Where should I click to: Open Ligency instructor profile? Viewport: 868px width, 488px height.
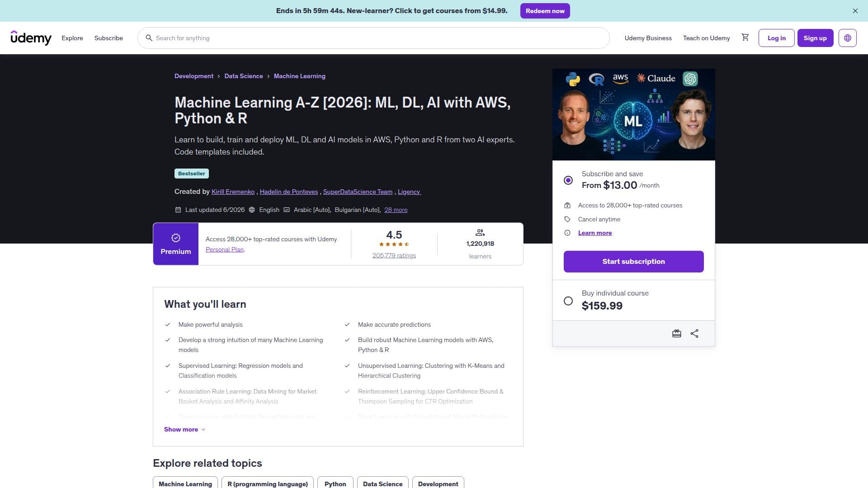point(409,192)
